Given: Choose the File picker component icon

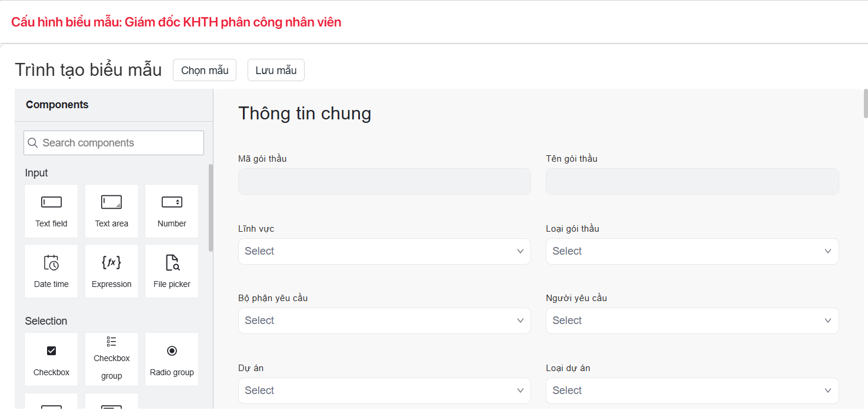Looking at the screenshot, I should point(172,263).
